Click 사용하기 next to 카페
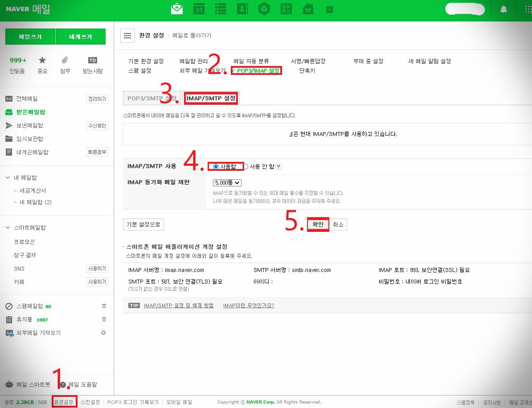The height and width of the screenshot is (408, 532). coord(97,282)
